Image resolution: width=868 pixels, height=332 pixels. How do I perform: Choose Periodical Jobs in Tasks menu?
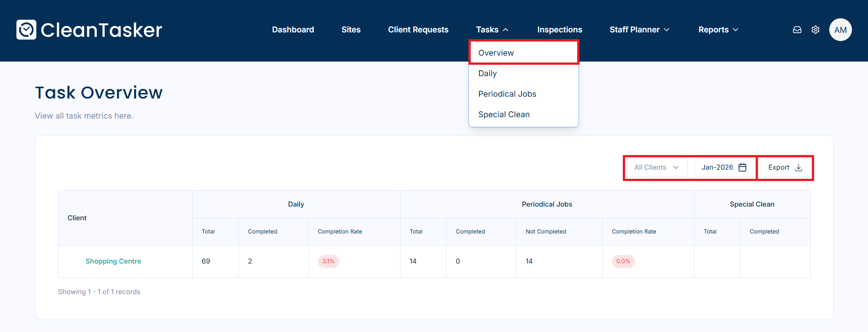tap(507, 94)
